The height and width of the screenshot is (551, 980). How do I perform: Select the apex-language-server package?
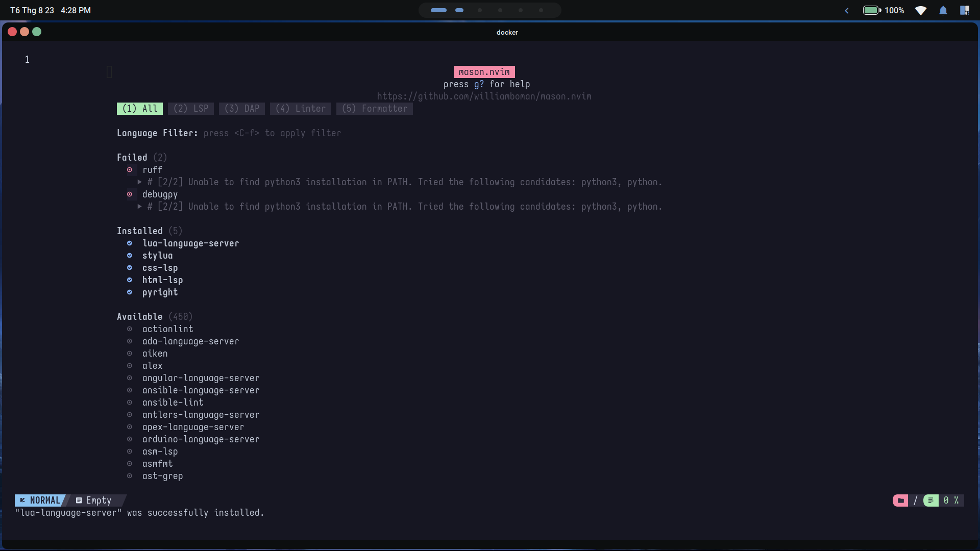click(193, 427)
